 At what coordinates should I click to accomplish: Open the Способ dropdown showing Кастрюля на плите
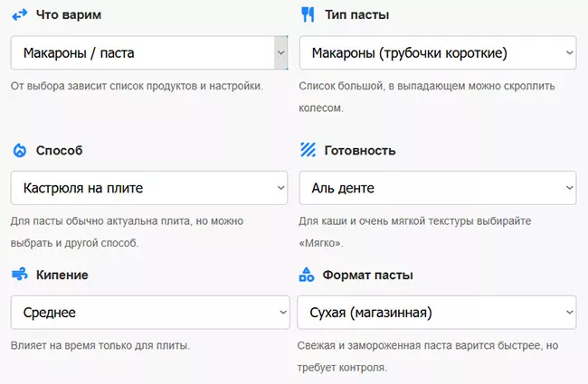149,188
